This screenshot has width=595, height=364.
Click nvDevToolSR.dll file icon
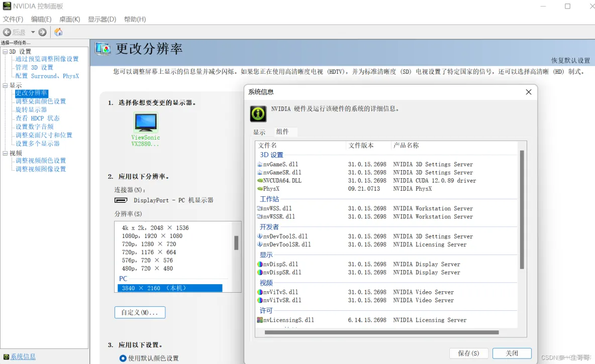[x=260, y=244]
